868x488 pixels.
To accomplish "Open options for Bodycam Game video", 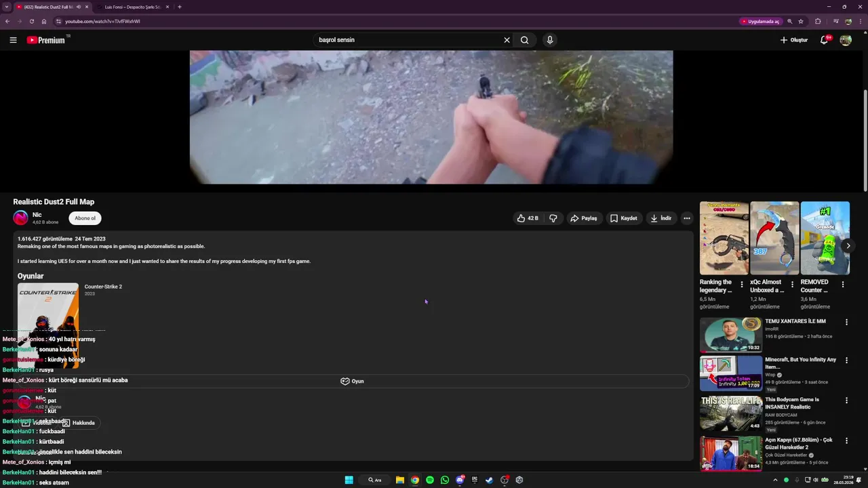I will coord(846,401).
